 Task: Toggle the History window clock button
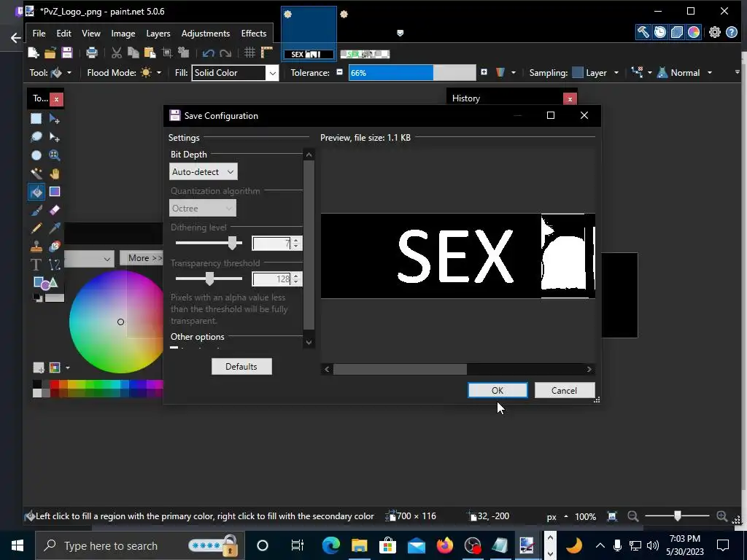[x=659, y=32]
